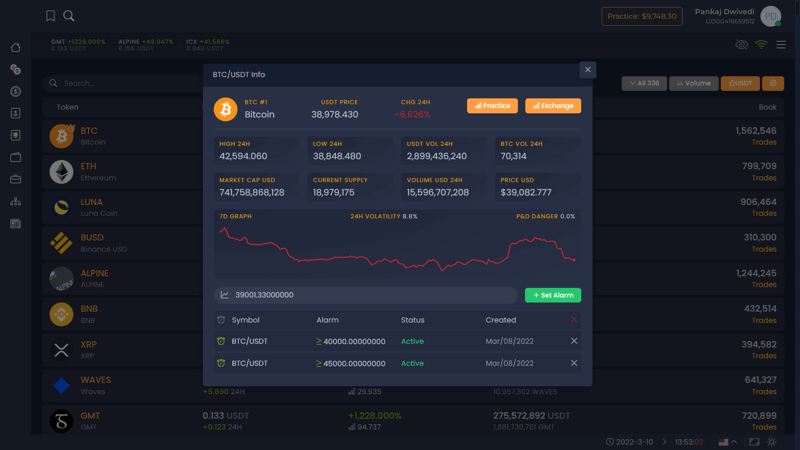The height and width of the screenshot is (450, 800).
Task: Toggle light theme sun icon
Action: click(x=771, y=442)
